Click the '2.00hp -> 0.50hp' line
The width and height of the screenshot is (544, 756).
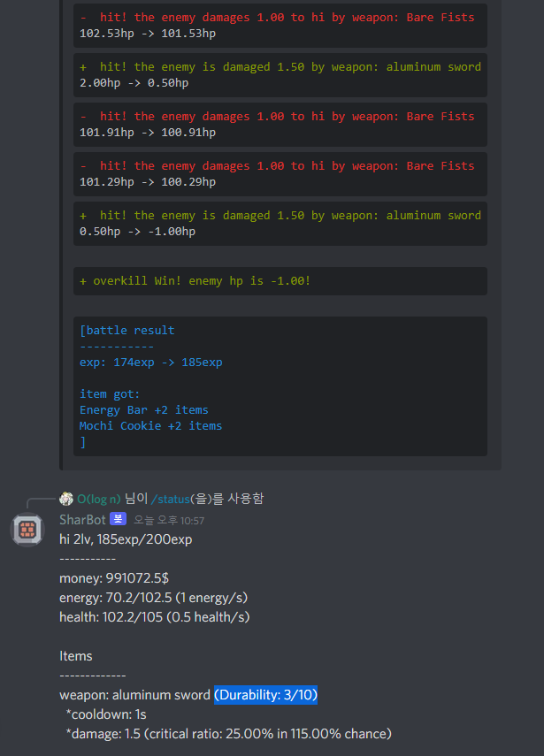tap(134, 83)
